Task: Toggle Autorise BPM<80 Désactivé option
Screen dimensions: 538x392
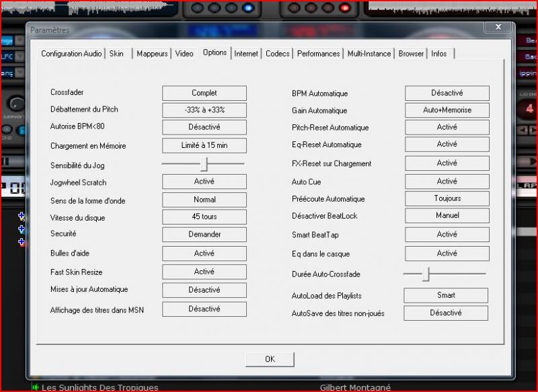Action: pyautogui.click(x=204, y=127)
